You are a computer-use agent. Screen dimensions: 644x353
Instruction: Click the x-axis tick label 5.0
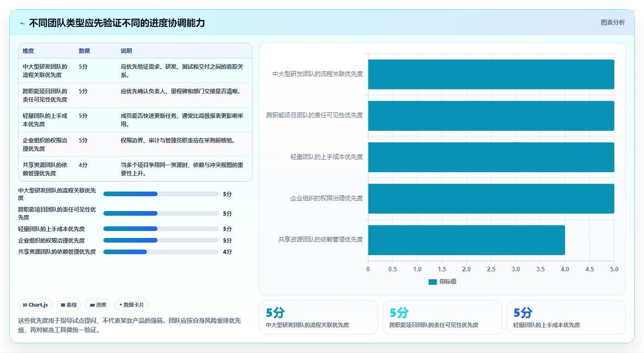point(614,269)
